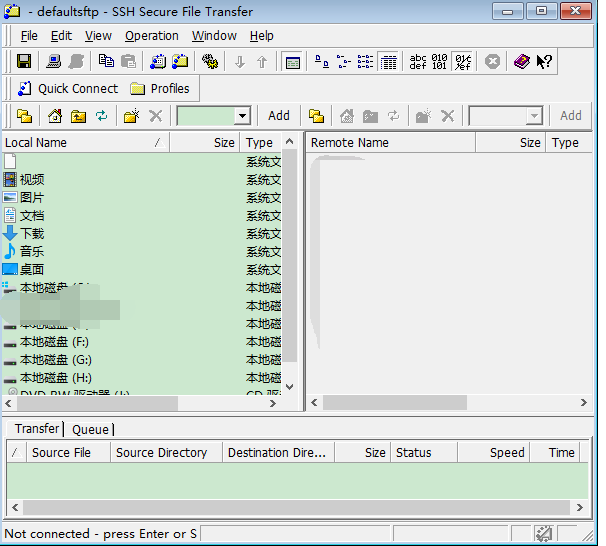The width and height of the screenshot is (606, 546).
Task: Open the Profiles menu button
Action: point(160,88)
